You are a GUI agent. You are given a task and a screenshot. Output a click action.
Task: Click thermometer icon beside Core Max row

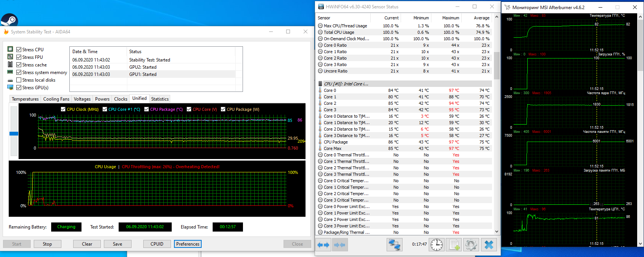pos(320,148)
